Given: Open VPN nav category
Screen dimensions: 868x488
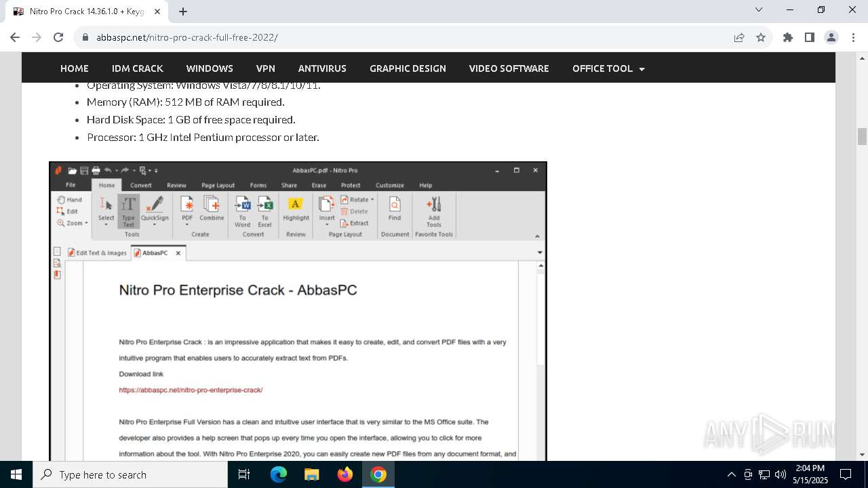Looking at the screenshot, I should tap(266, 68).
